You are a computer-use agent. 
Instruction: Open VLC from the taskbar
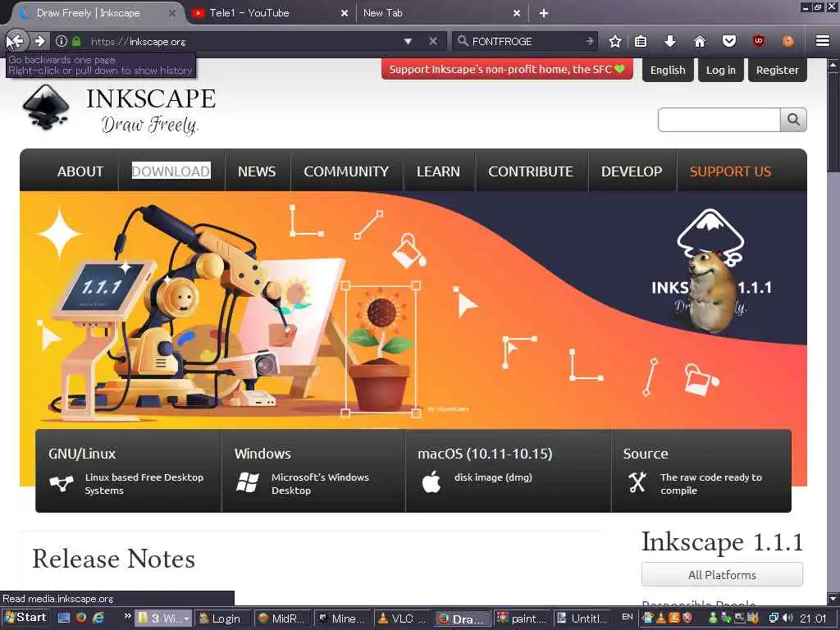coord(399,619)
